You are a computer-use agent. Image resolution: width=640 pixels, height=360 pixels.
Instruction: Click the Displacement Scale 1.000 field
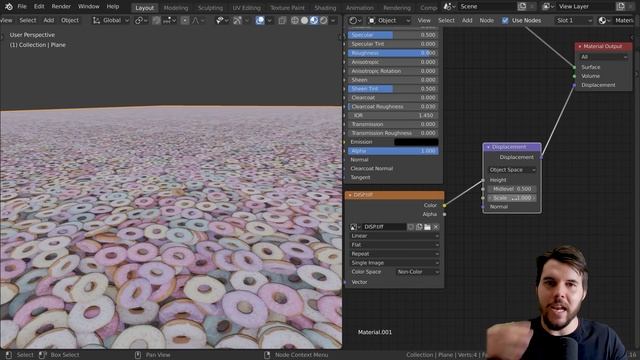click(512, 198)
